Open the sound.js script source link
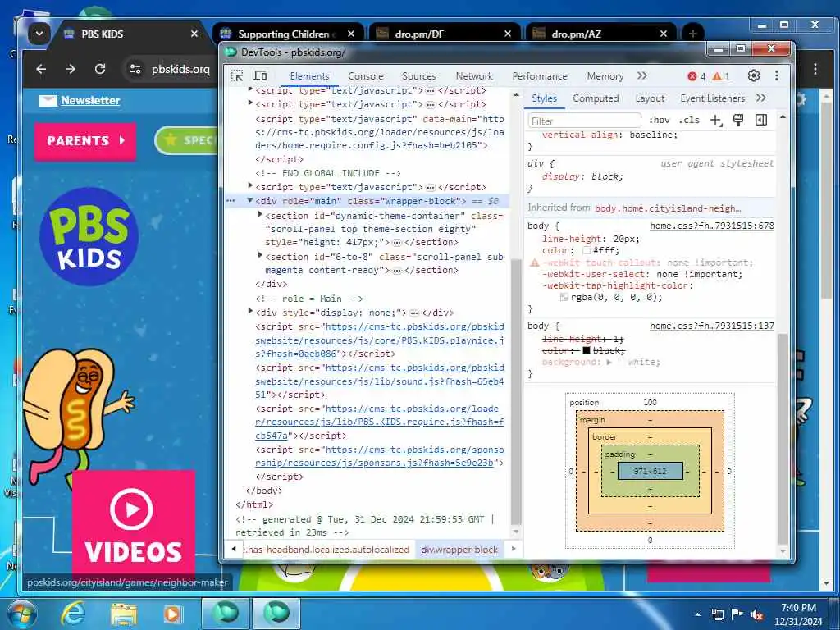 click(379, 381)
